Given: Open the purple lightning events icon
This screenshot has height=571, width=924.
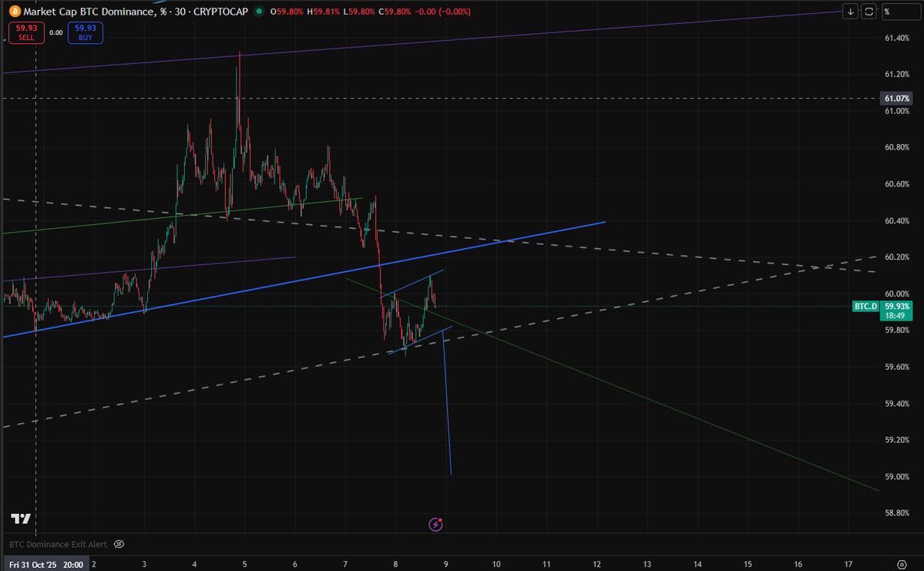Looking at the screenshot, I should (435, 524).
